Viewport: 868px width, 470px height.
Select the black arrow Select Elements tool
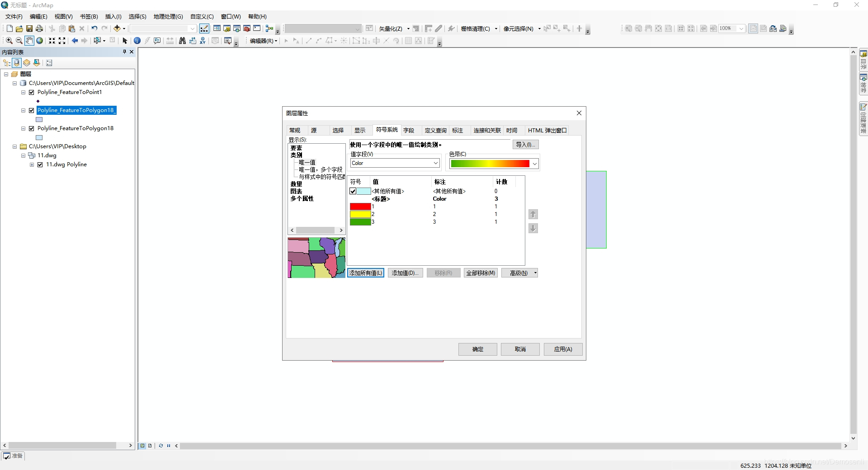[125, 41]
